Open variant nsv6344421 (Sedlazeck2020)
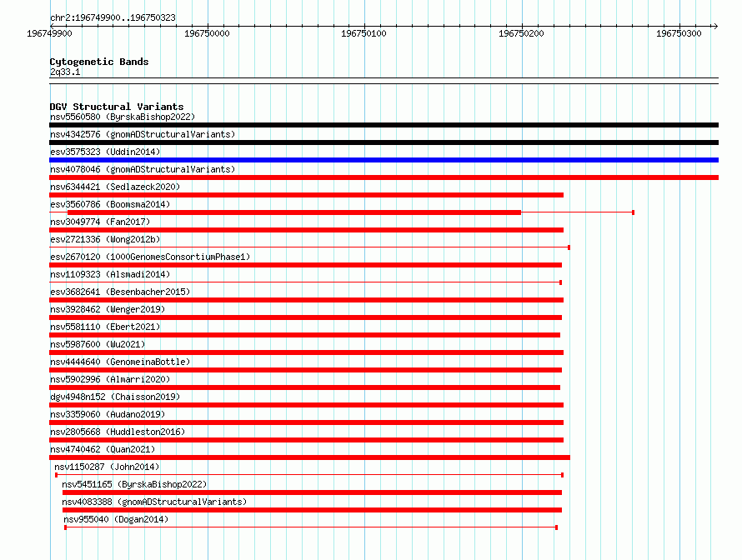Image resolution: width=742 pixels, height=560 pixels. click(x=115, y=187)
